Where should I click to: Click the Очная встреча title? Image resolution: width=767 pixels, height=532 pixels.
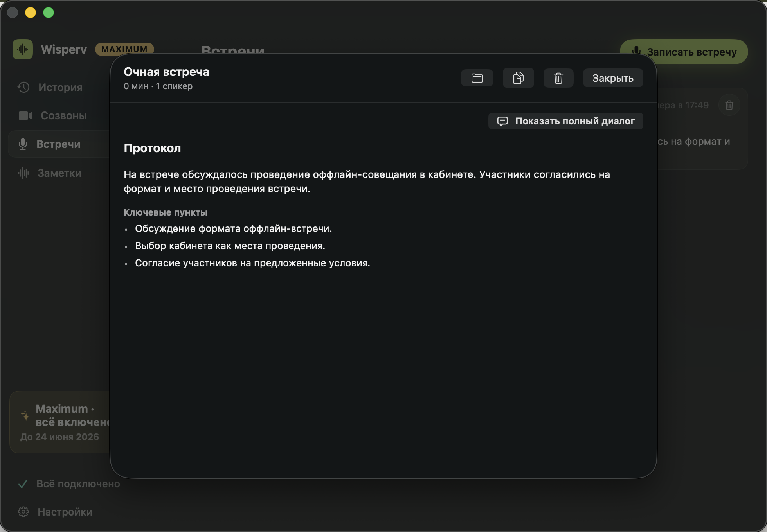click(166, 72)
